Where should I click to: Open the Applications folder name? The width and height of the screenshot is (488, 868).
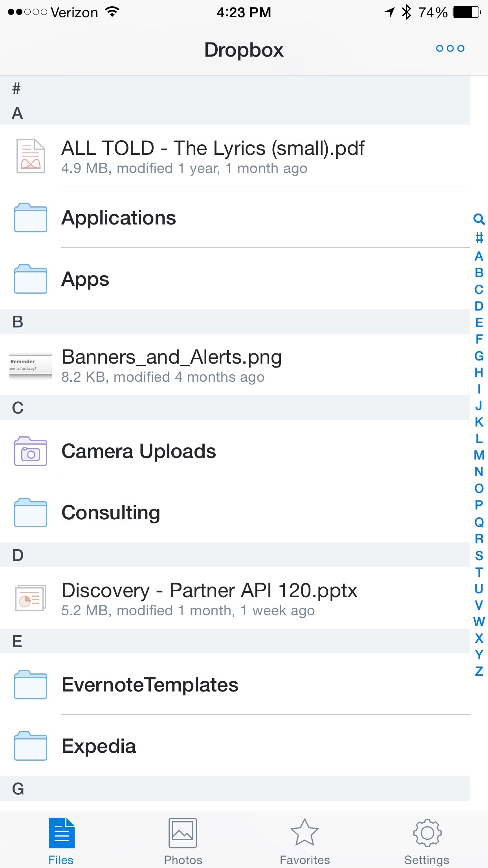tap(119, 218)
